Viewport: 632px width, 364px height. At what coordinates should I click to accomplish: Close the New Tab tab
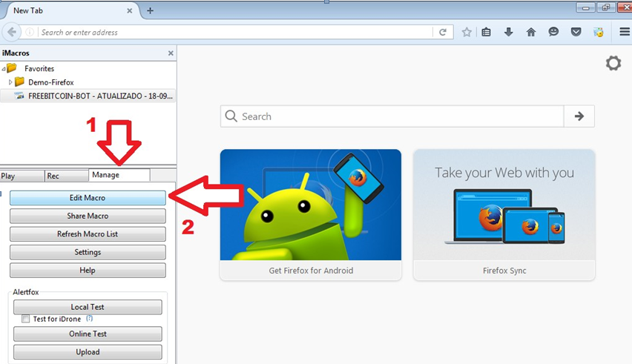coord(129,11)
